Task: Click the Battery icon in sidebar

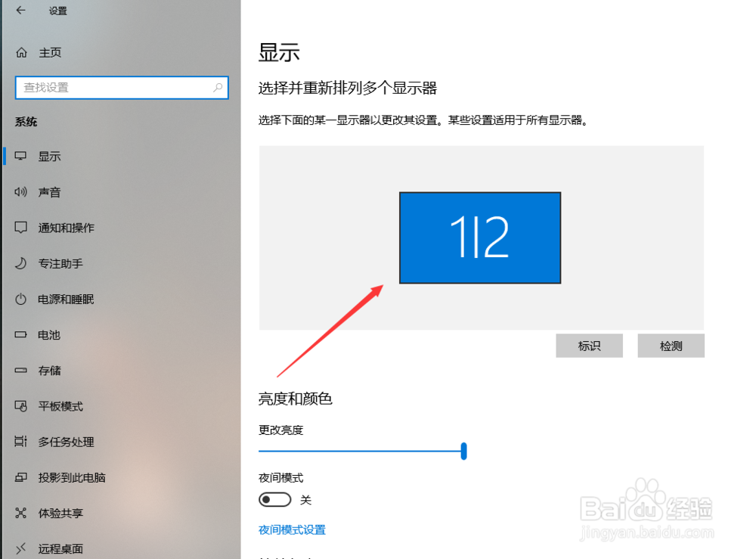Action: (20, 334)
